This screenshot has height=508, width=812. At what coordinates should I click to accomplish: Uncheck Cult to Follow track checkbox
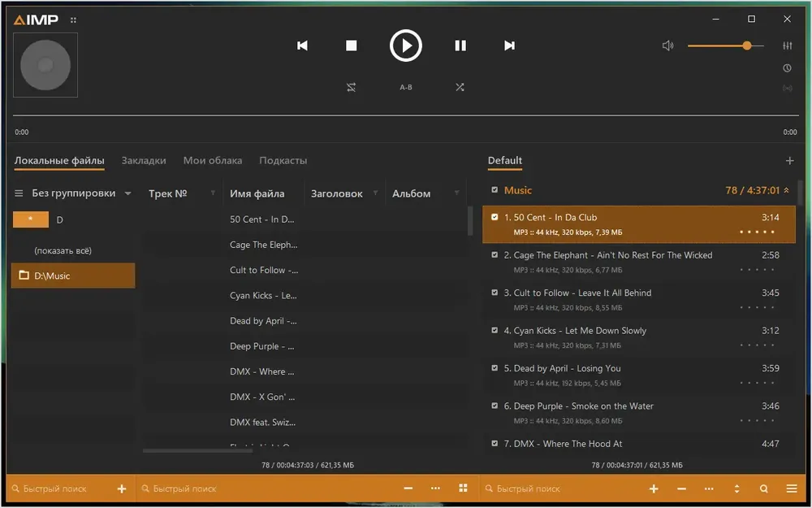pos(495,293)
